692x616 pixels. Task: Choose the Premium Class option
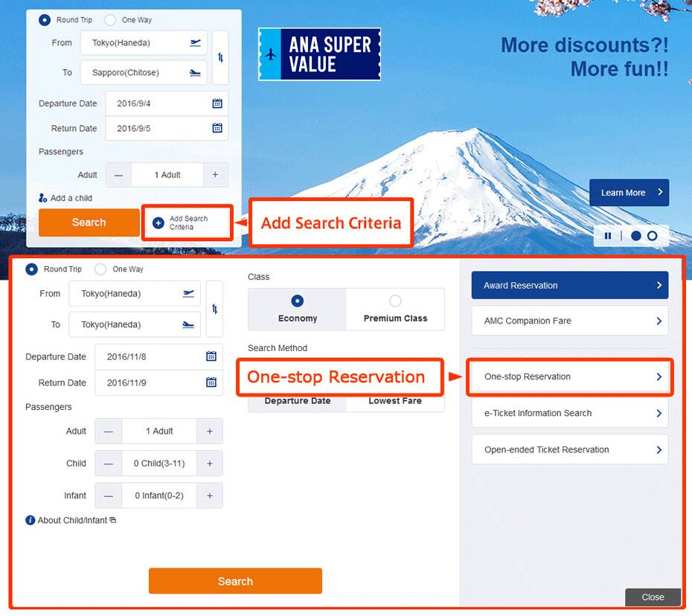[x=395, y=309]
